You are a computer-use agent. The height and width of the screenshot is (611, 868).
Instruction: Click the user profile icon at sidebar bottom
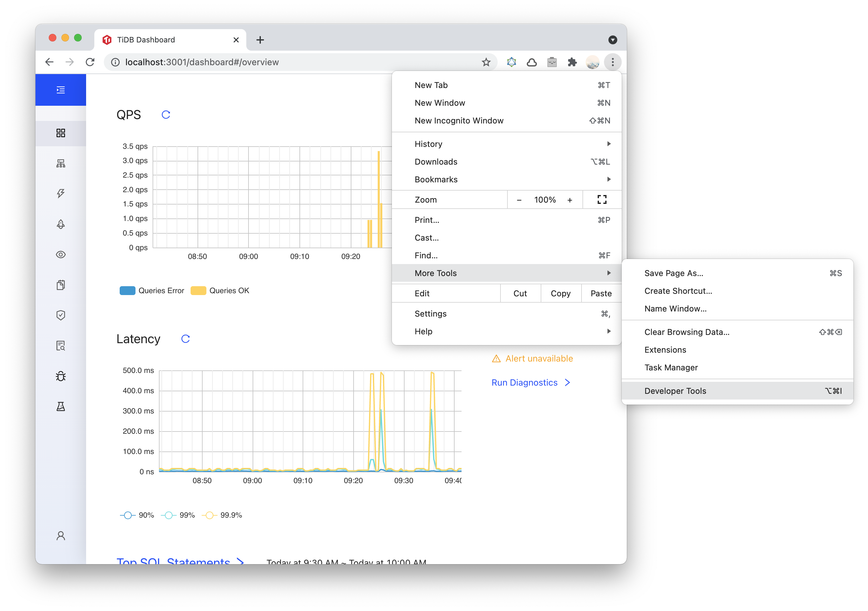(61, 535)
